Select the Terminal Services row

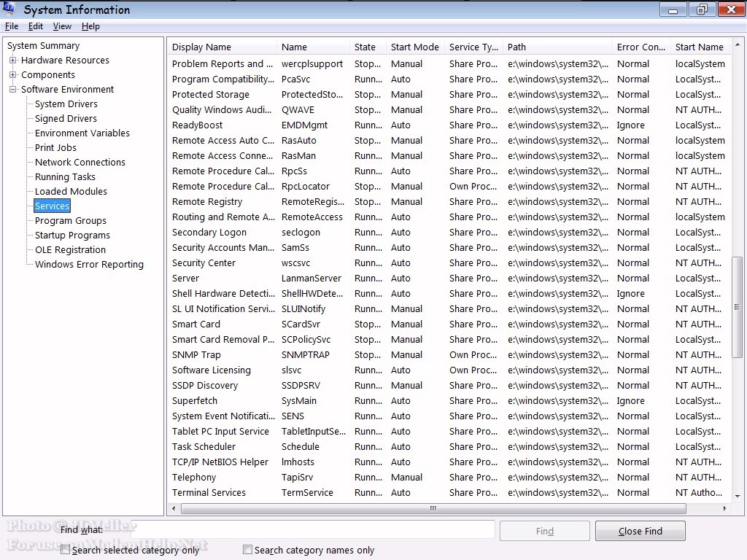coord(449,493)
